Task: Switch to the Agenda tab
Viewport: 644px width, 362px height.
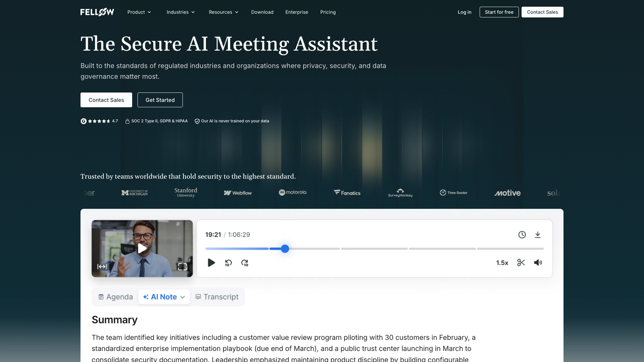Action: click(115, 297)
